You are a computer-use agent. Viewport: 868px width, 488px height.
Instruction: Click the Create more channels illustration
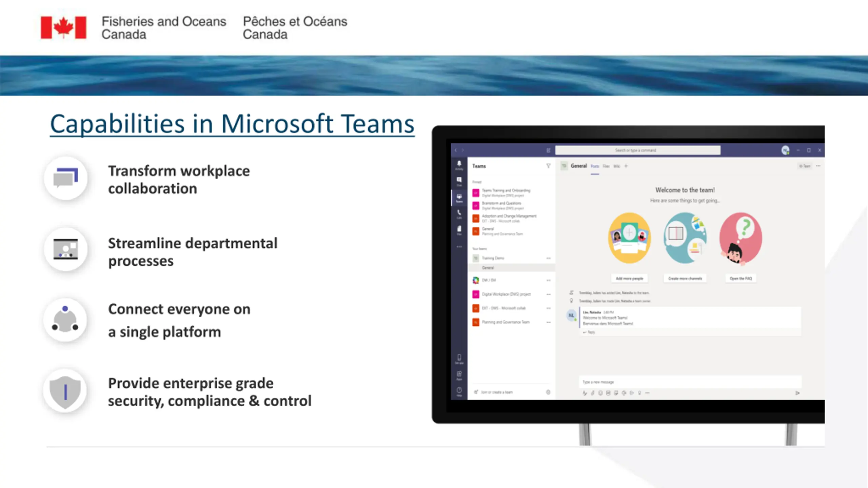pyautogui.click(x=685, y=238)
